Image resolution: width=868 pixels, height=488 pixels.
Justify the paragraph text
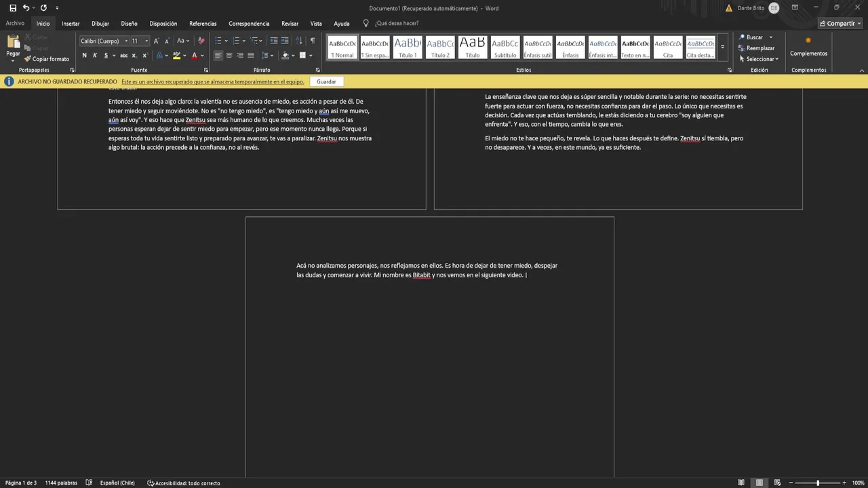click(x=250, y=56)
